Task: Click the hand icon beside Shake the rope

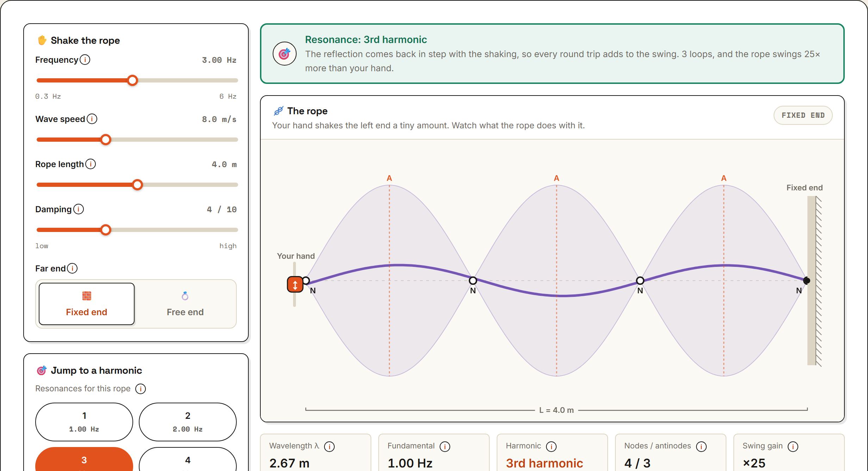Action: click(42, 40)
